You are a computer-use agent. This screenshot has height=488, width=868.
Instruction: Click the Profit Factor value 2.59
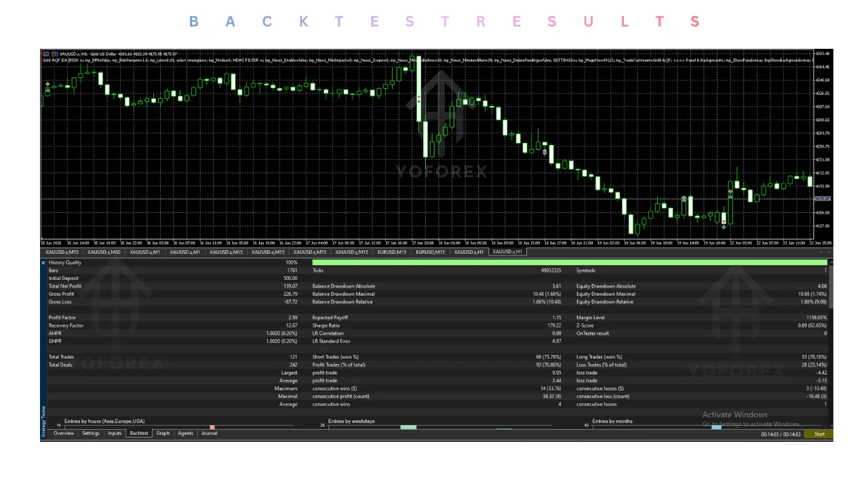tap(292, 317)
